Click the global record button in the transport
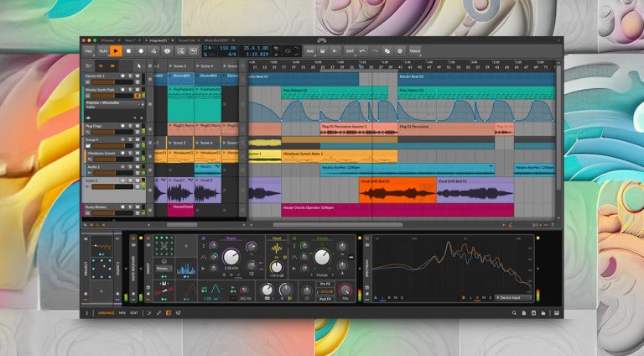 (141, 51)
